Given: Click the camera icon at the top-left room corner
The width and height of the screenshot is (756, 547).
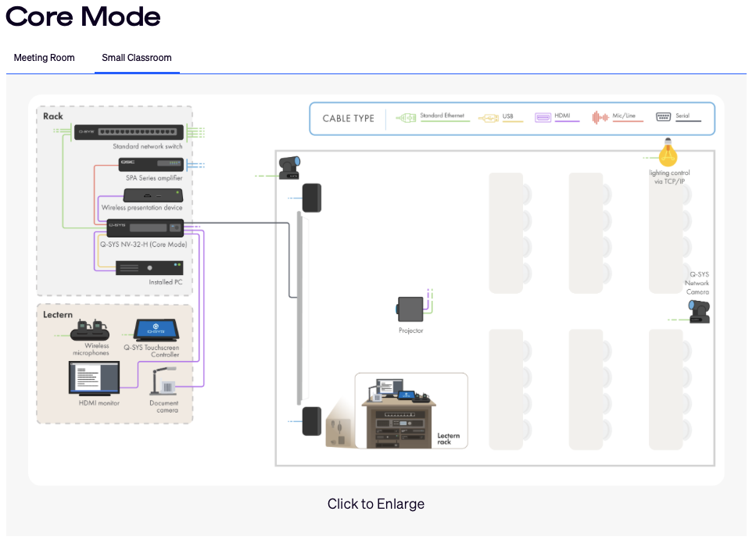Looking at the screenshot, I should point(290,168).
